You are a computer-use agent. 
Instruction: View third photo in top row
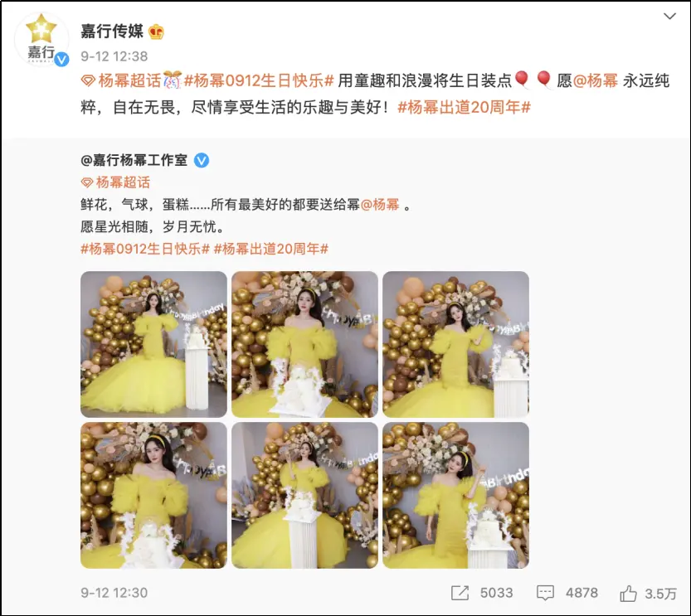pos(455,344)
